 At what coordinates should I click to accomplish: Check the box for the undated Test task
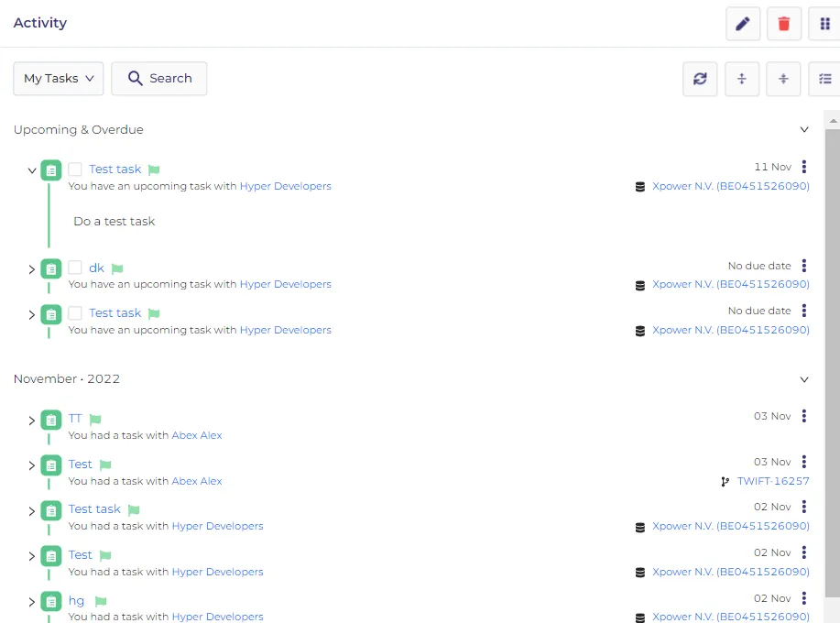75,312
